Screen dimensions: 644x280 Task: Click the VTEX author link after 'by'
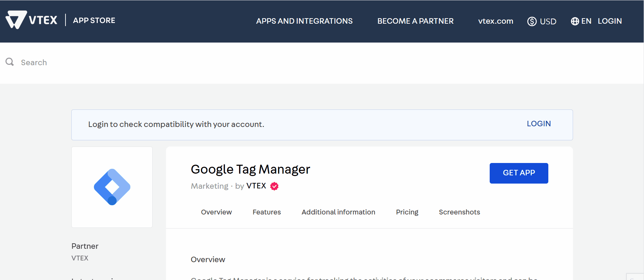point(256,186)
